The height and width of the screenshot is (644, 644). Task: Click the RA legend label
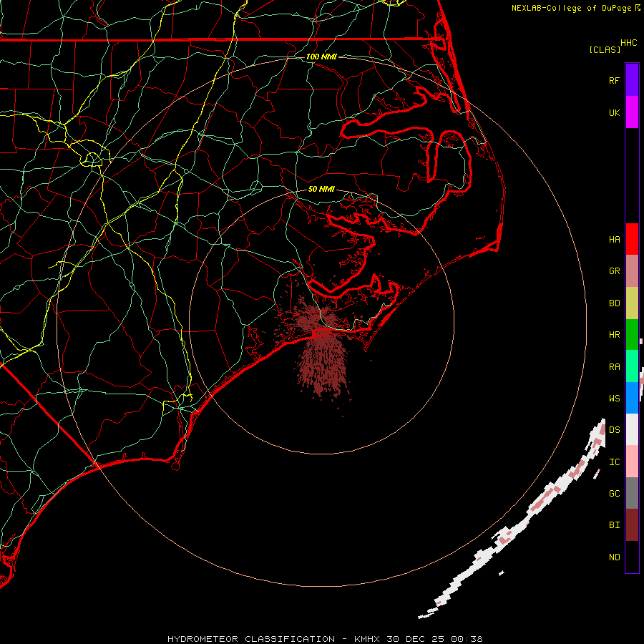(614, 366)
